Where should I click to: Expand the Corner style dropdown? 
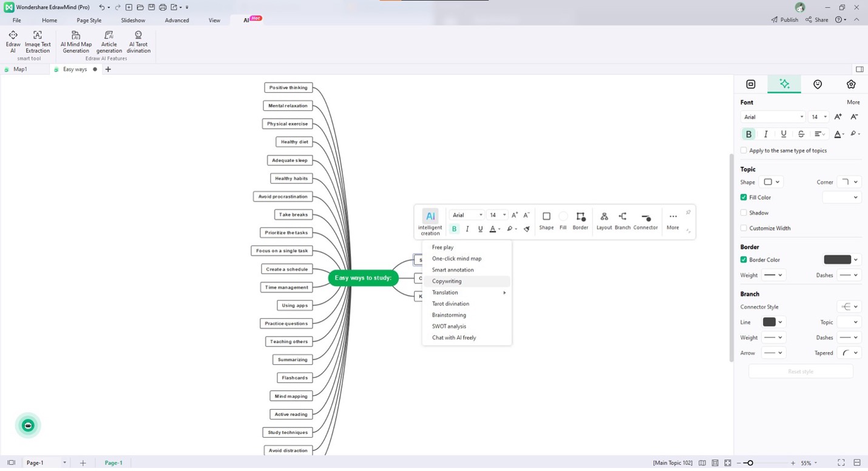click(x=849, y=182)
